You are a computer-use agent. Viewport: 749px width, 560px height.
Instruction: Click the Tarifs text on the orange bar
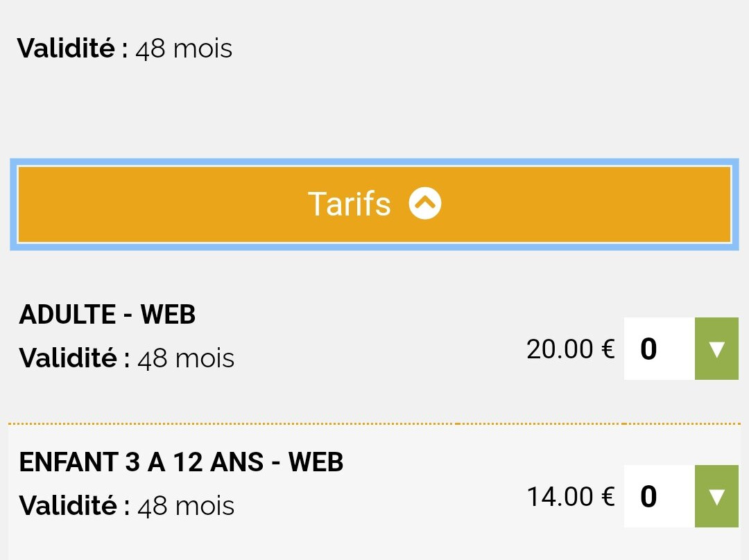coord(349,204)
